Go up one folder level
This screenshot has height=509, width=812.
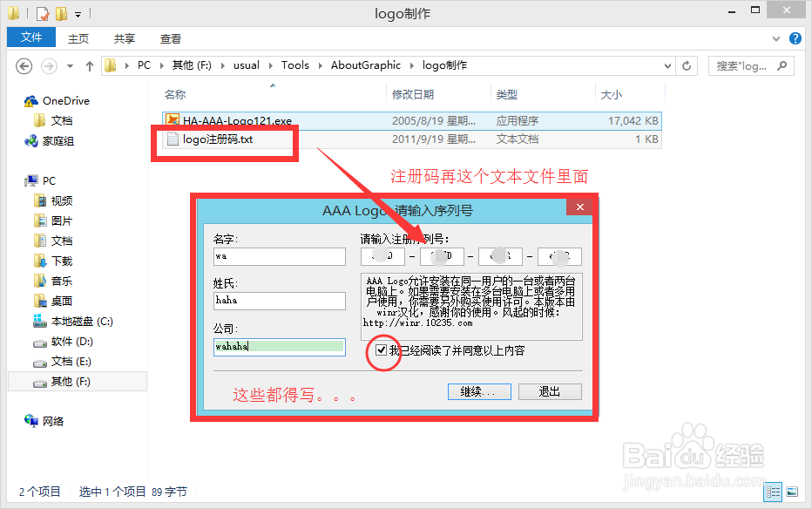click(90, 66)
